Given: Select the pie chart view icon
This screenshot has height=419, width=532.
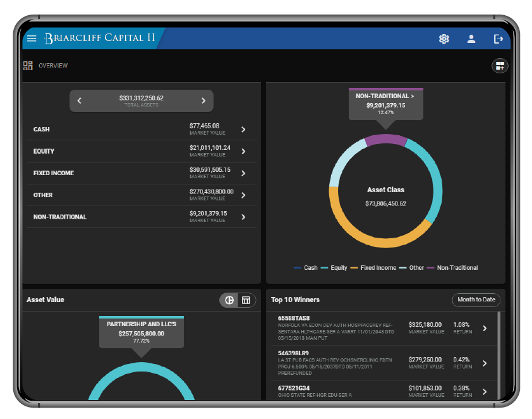Looking at the screenshot, I should point(229,300).
